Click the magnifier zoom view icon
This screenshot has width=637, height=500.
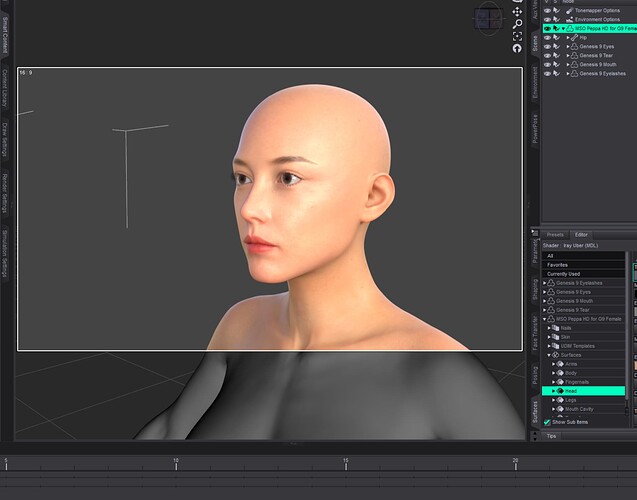click(x=516, y=24)
